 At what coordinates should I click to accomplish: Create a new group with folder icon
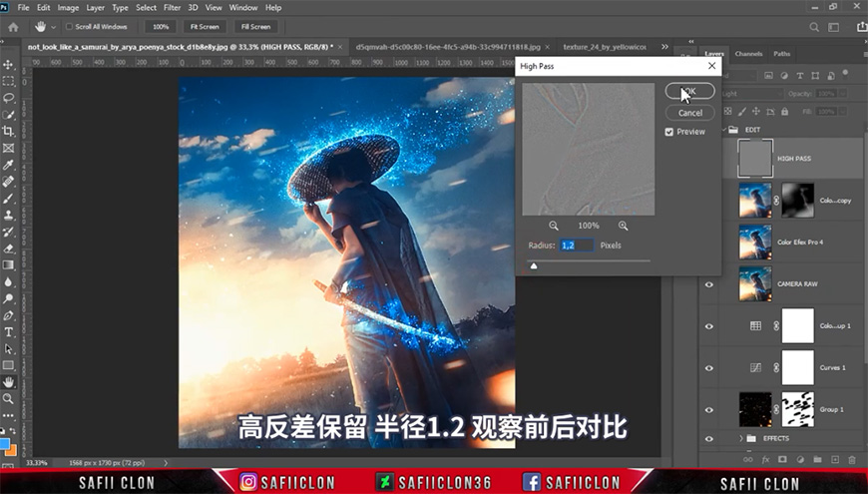(x=817, y=460)
